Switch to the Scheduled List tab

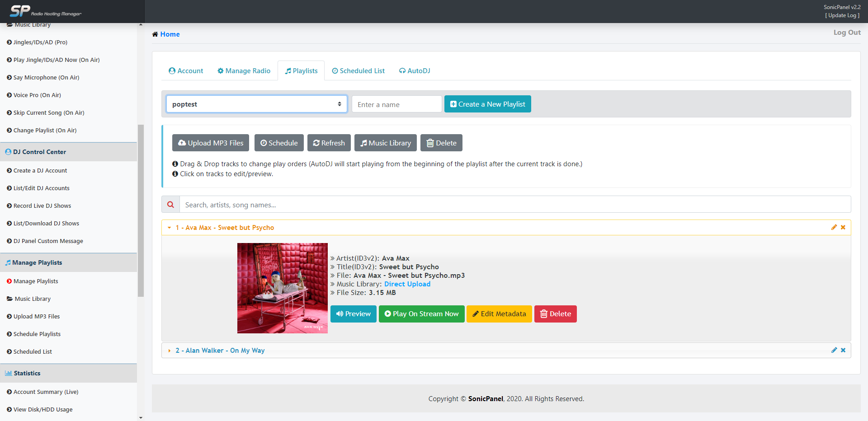point(358,71)
